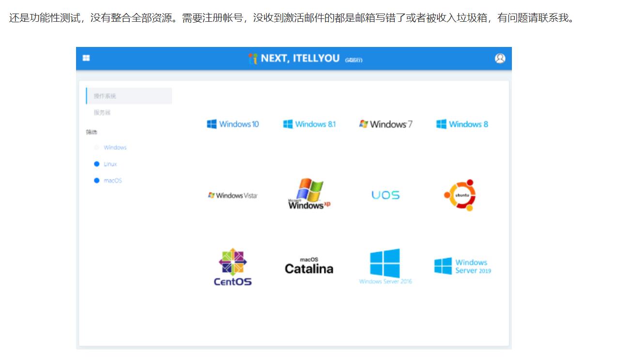
Task: Switch to the 服务器 sidebar tab
Action: pyautogui.click(x=102, y=112)
